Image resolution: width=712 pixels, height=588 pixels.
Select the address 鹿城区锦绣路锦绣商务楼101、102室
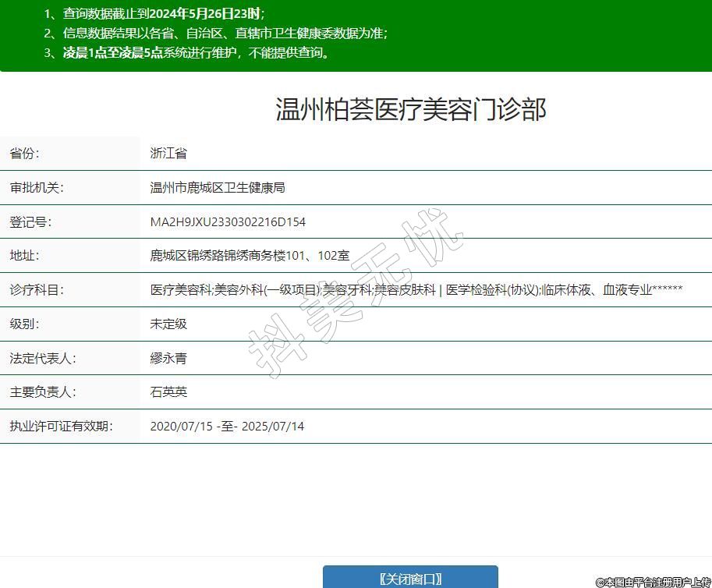pyautogui.click(x=250, y=256)
